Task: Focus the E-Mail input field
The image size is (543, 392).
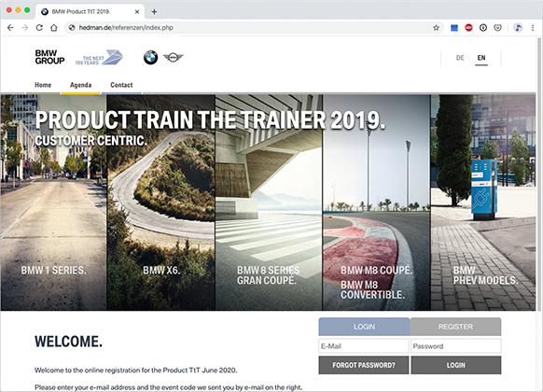Action: tap(364, 346)
